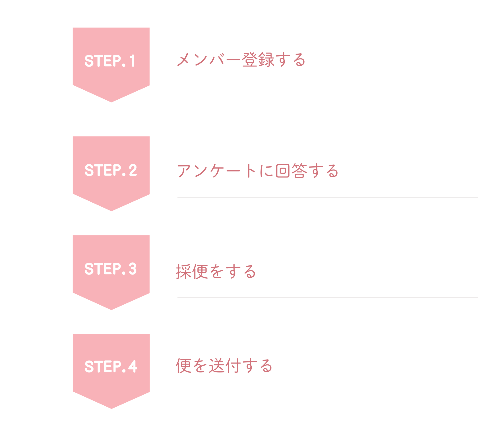Select the STEP.2 pink badge label
This screenshot has height=430, width=504.
tap(111, 170)
